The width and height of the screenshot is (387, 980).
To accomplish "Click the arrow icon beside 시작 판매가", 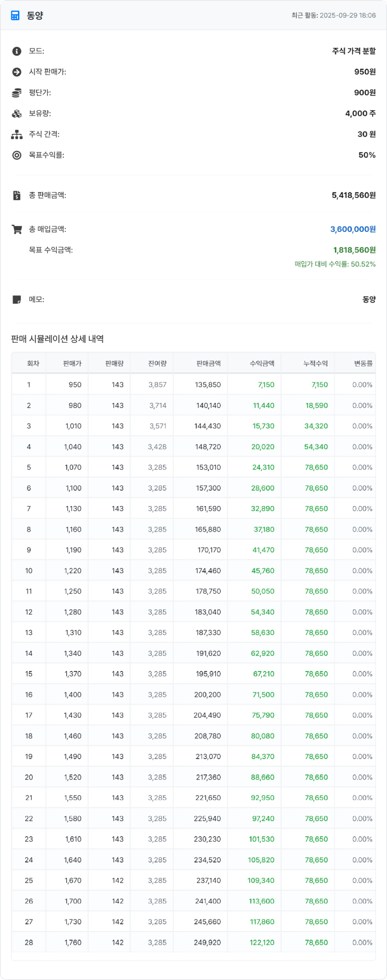I will click(16, 72).
